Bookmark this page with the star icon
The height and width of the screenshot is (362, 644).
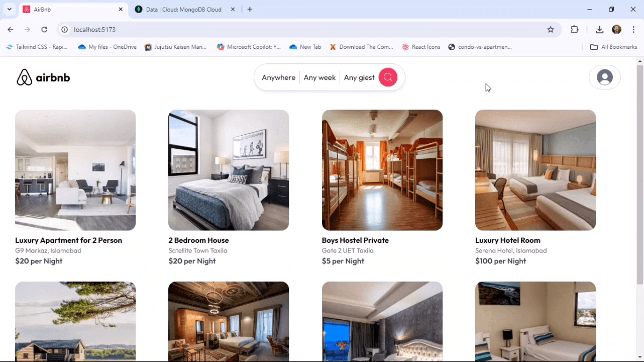(x=551, y=30)
